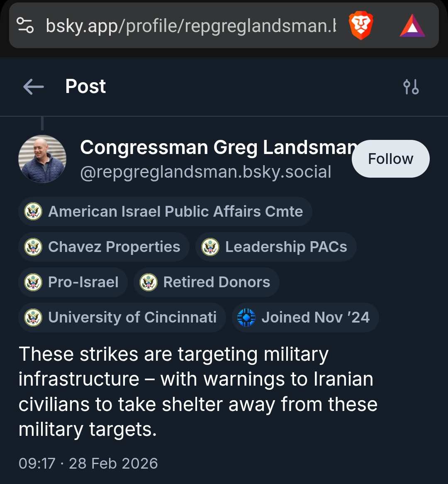Click the seal icon beside Chavez Properties
Image resolution: width=448 pixels, height=484 pixels.
pyautogui.click(x=33, y=247)
